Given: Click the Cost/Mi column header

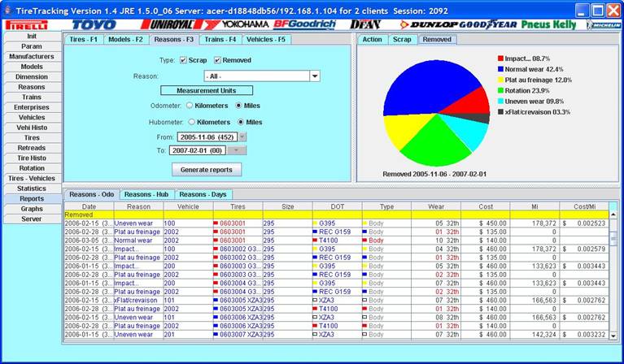Looking at the screenshot, I should click(x=583, y=206).
